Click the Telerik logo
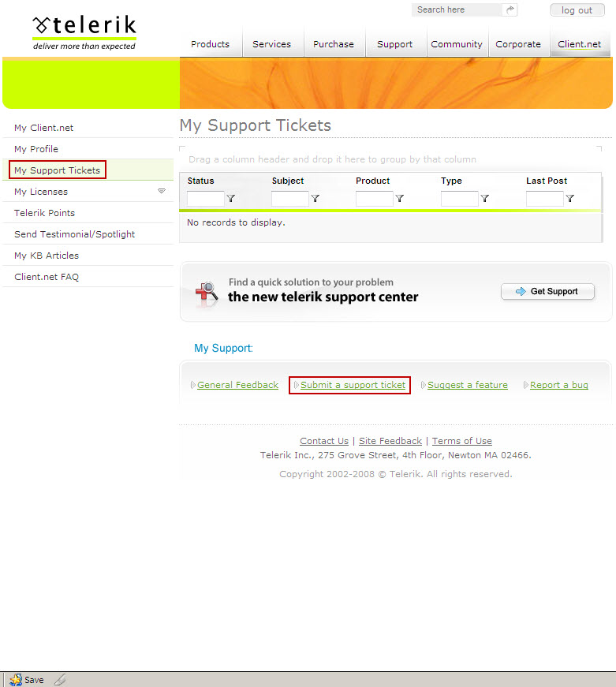This screenshot has height=687, width=616. [x=84, y=33]
